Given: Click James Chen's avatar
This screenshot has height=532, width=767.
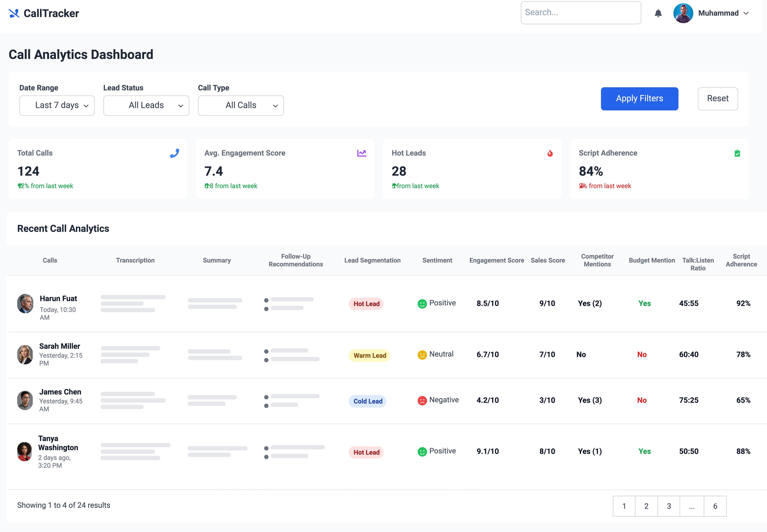Looking at the screenshot, I should point(25,400).
